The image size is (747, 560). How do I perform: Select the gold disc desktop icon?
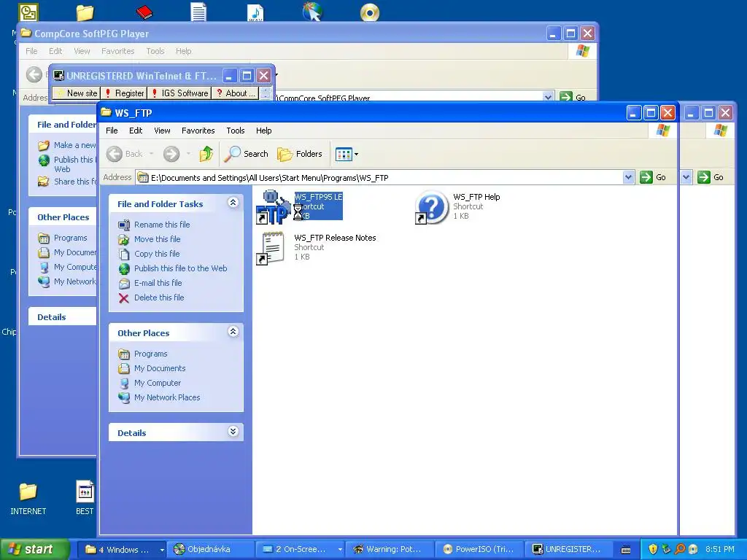(x=370, y=12)
